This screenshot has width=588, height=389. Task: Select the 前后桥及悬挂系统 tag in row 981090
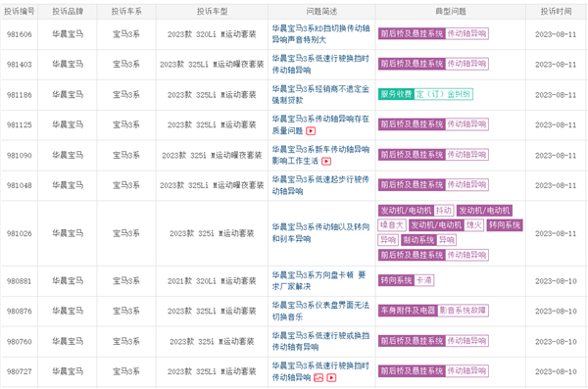412,155
